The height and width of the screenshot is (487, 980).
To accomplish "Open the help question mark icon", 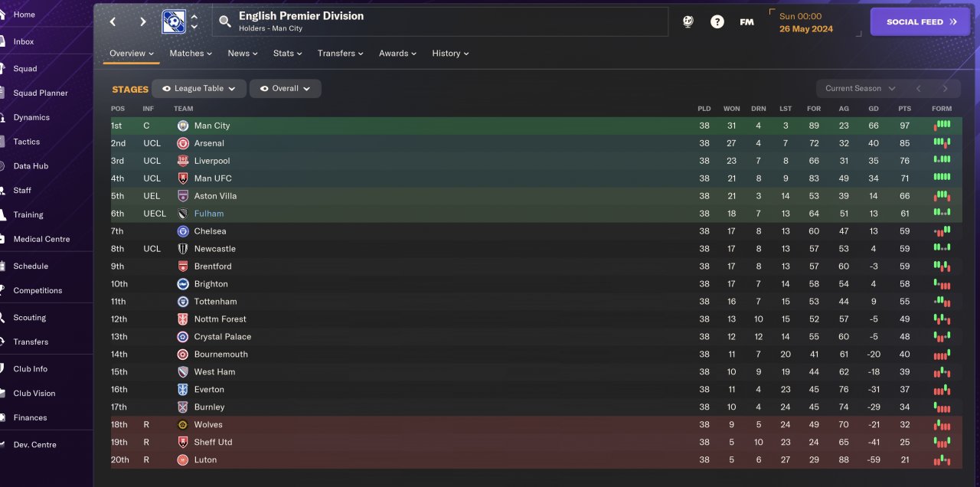I will (x=717, y=21).
